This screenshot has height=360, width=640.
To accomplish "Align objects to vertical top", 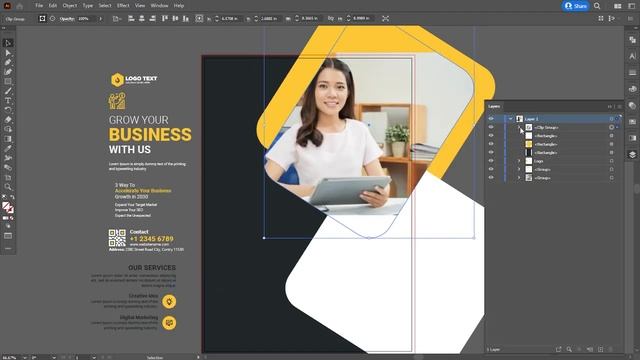I will coord(165,18).
